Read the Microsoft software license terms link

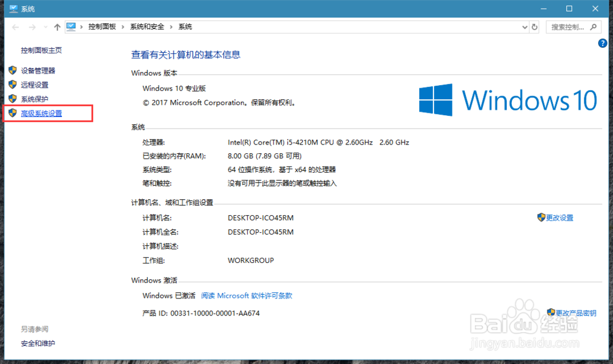246,295
